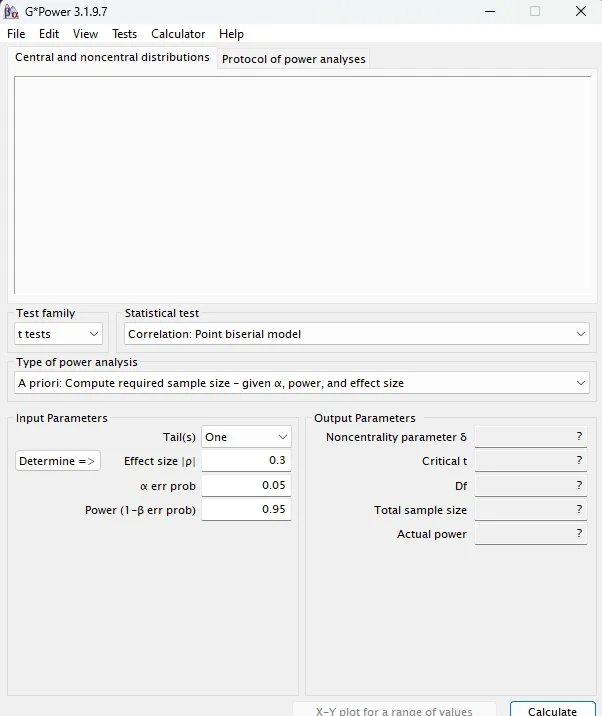
Task: Open the File menu
Action: [x=16, y=34]
